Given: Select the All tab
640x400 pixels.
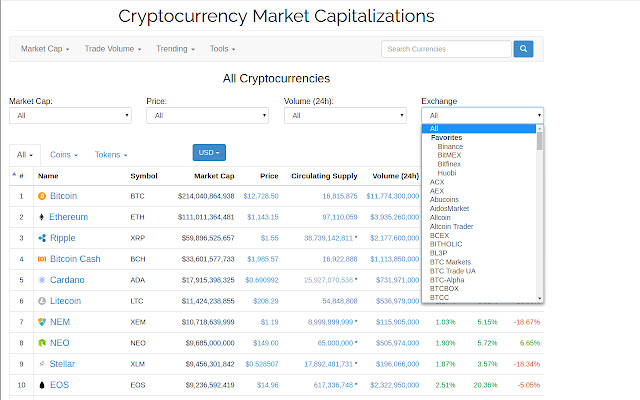Looking at the screenshot, I should tap(25, 155).
